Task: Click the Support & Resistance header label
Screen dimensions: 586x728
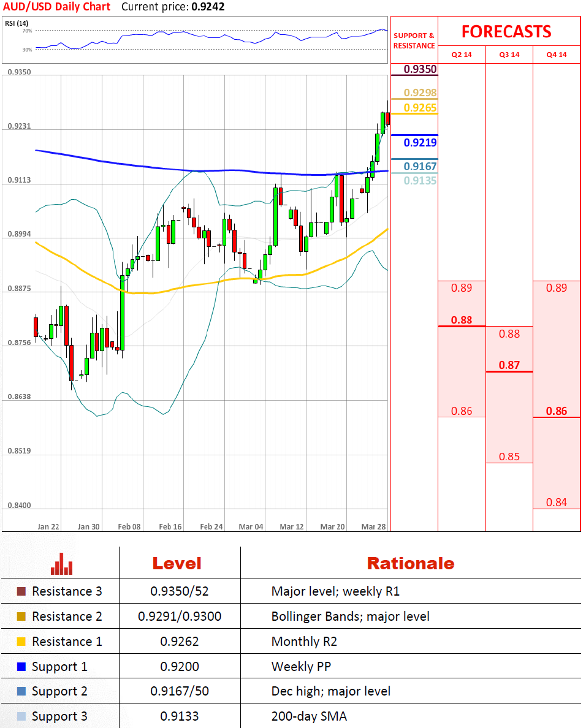Action: click(414, 40)
